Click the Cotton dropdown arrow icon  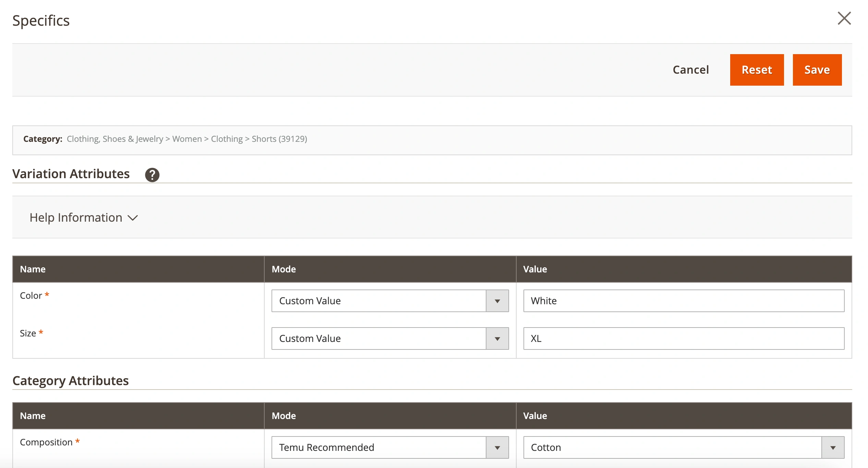coord(833,448)
